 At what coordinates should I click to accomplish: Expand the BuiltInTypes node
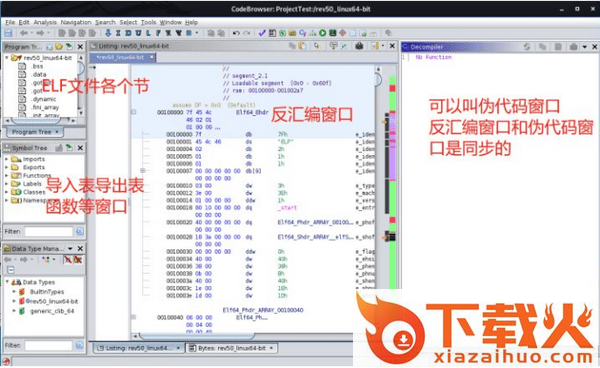coord(14,291)
